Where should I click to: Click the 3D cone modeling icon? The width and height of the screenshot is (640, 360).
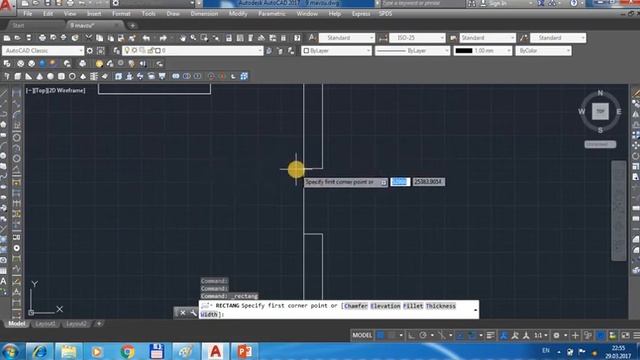[x=40, y=76]
